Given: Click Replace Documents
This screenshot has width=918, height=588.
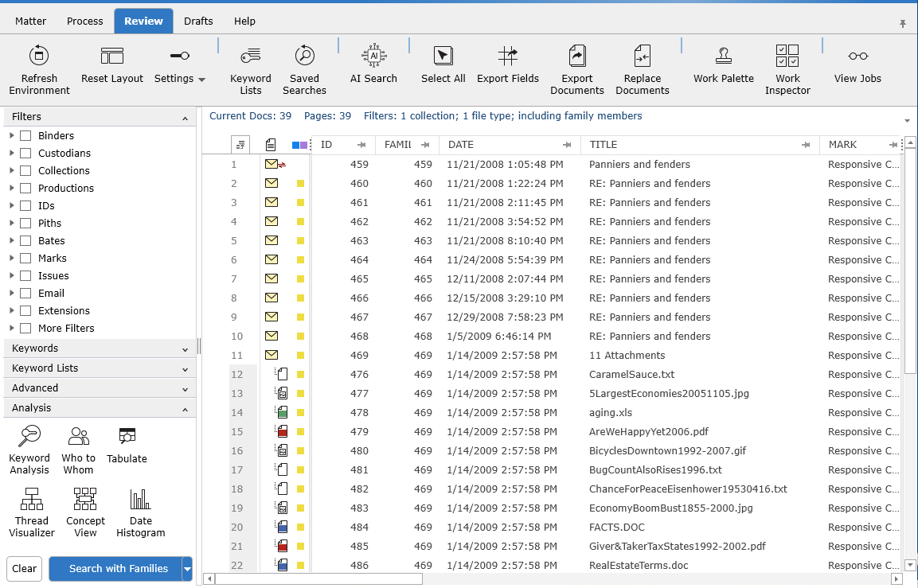Looking at the screenshot, I should coord(643,71).
